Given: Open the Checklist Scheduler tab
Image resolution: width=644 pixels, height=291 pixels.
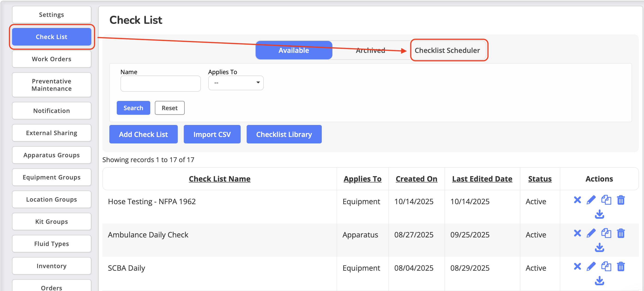Looking at the screenshot, I should [x=447, y=50].
